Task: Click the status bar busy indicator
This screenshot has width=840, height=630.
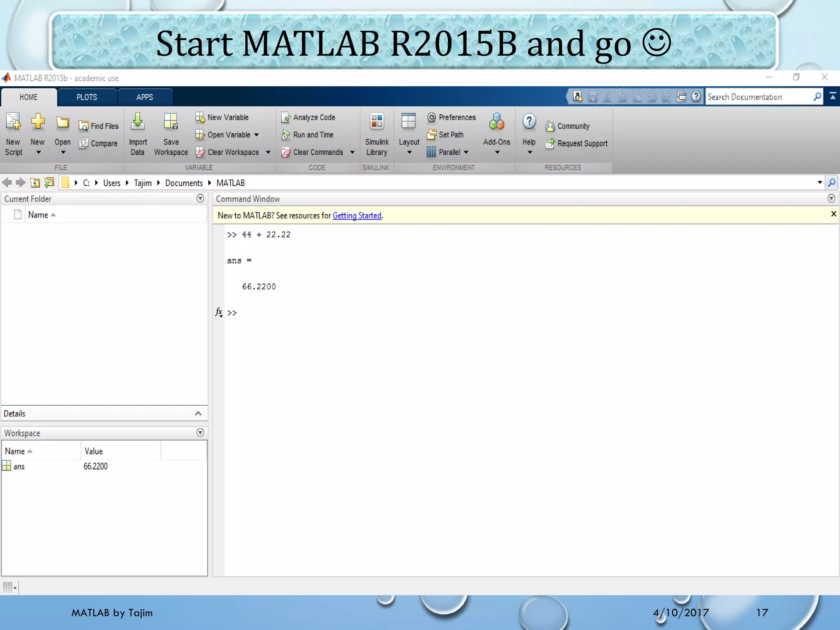Action: tap(9, 587)
